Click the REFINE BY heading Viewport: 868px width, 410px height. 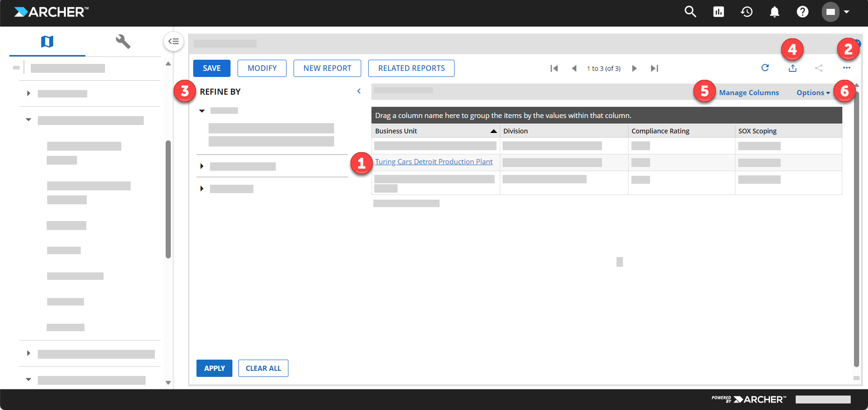[220, 92]
